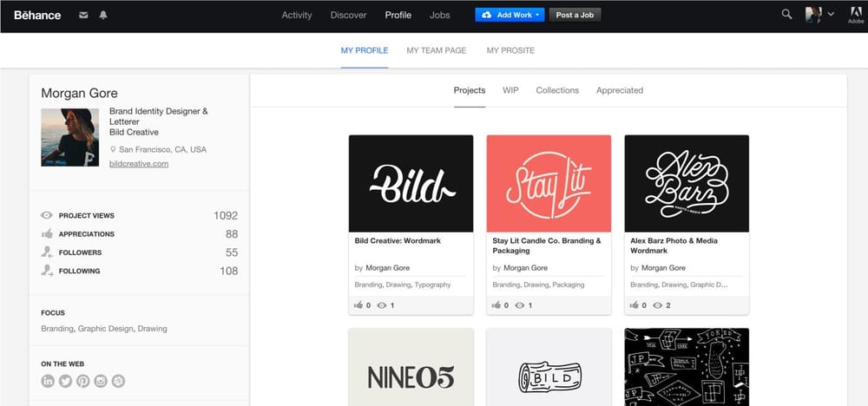
Task: Click Branding, Drawing, Packaging tags on Stay Lit card
Action: (x=538, y=285)
